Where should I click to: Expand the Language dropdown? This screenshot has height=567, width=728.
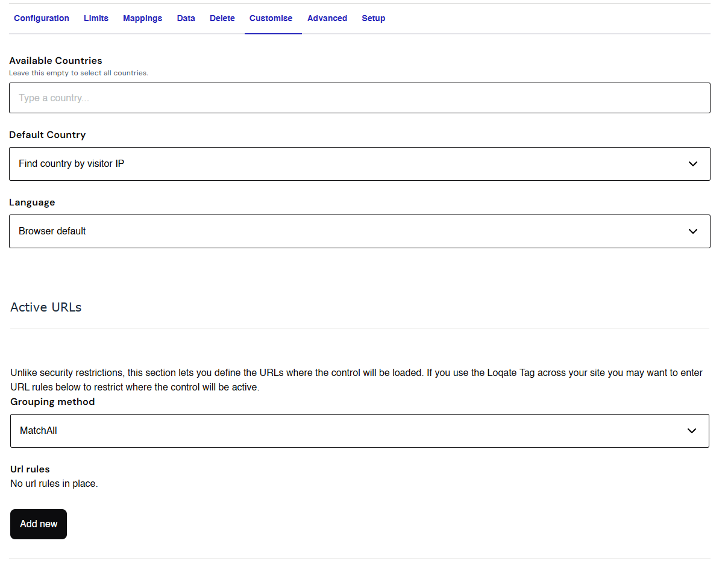pyautogui.click(x=360, y=231)
